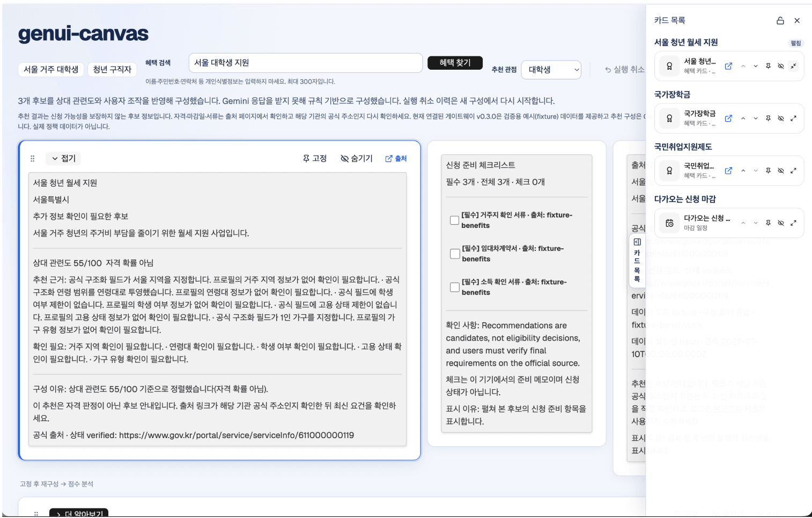This screenshot has width=812, height=518.
Task: Click the 펼침 badge beside 서울 청년 월세 지원
Action: point(796,43)
